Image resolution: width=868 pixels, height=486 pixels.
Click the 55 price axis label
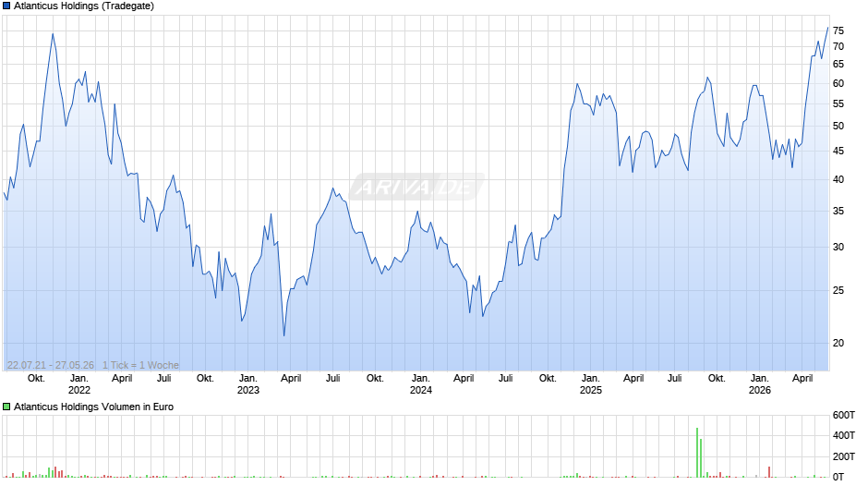pyautogui.click(x=838, y=104)
